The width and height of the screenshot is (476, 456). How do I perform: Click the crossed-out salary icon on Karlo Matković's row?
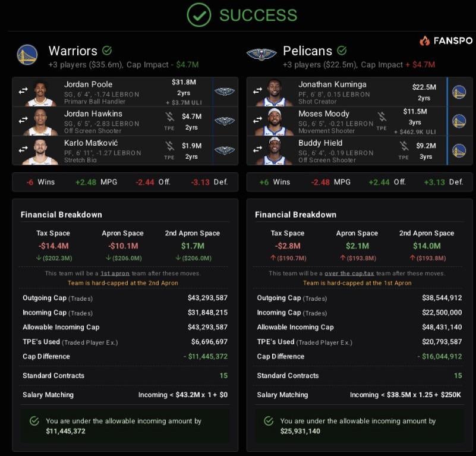click(x=170, y=146)
